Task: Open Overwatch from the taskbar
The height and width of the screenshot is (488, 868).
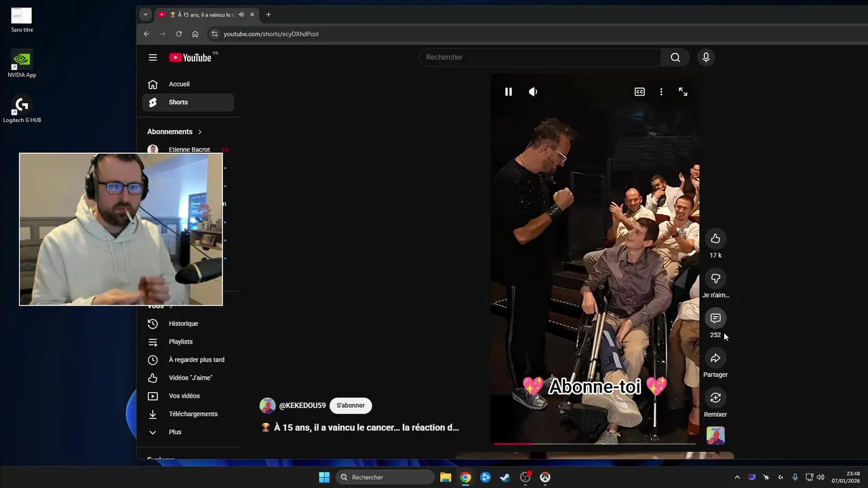Action: (x=545, y=477)
